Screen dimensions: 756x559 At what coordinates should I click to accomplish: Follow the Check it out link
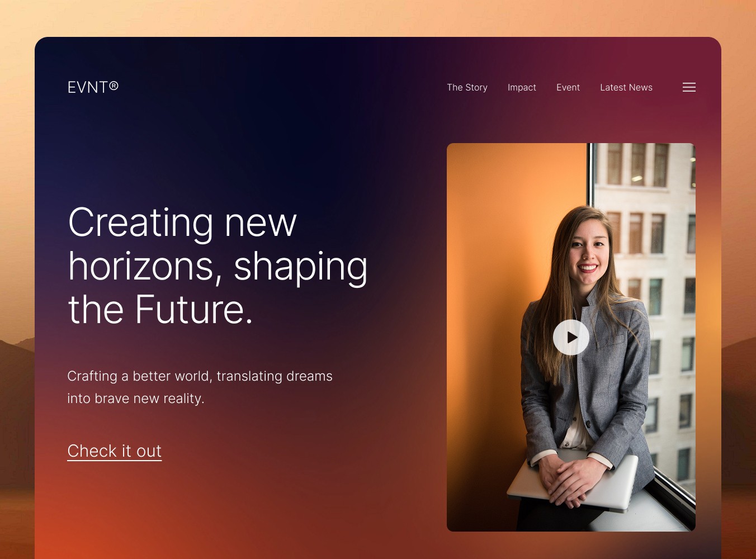pyautogui.click(x=115, y=451)
